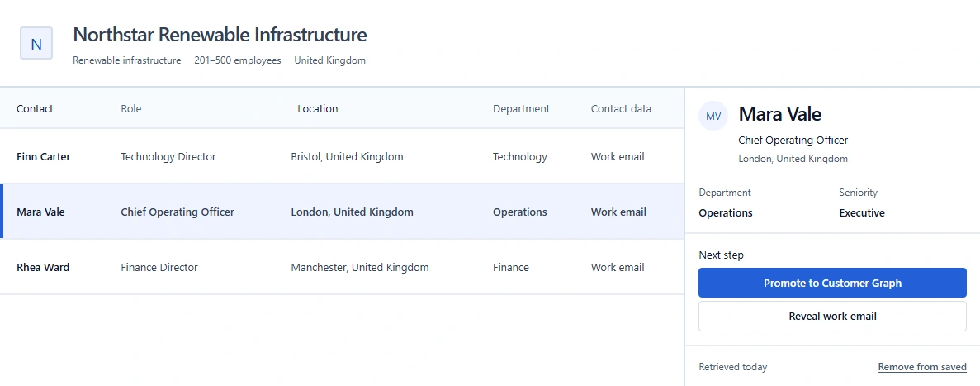Sort by the Role column header
980x386 pixels.
pos(131,108)
